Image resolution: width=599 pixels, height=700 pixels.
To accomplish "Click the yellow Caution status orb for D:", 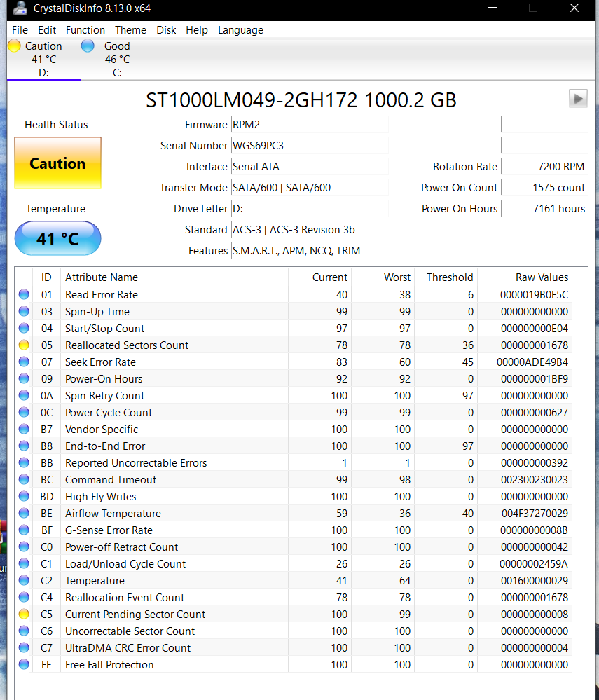I will pyautogui.click(x=14, y=46).
